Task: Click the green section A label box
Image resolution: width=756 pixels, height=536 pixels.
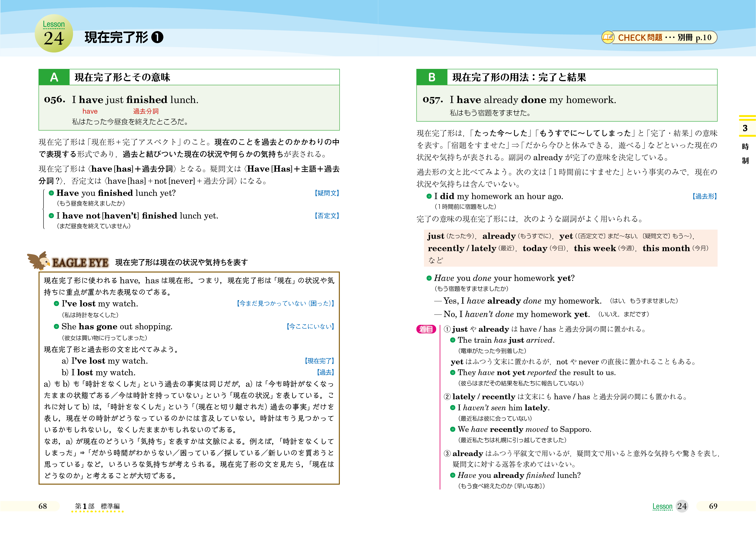Action: click(54, 77)
